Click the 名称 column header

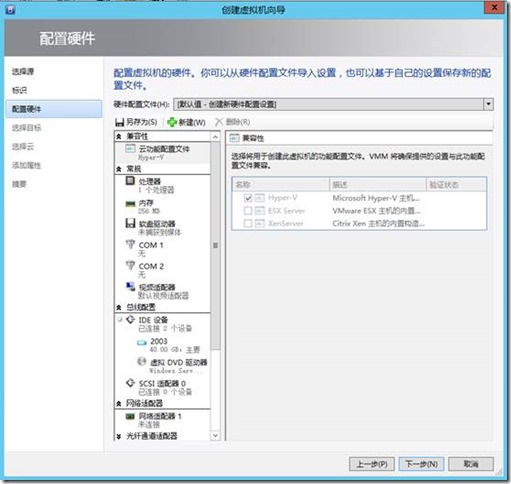[x=280, y=184]
